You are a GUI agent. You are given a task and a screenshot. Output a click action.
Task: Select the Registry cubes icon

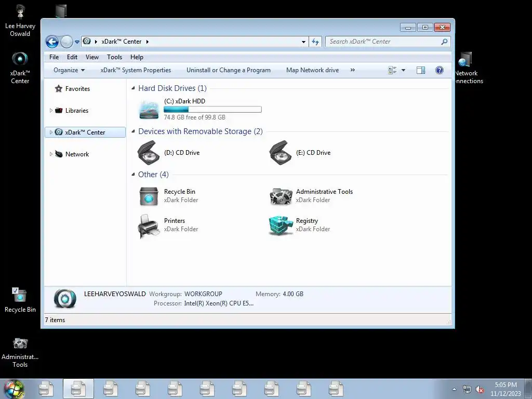point(281,225)
